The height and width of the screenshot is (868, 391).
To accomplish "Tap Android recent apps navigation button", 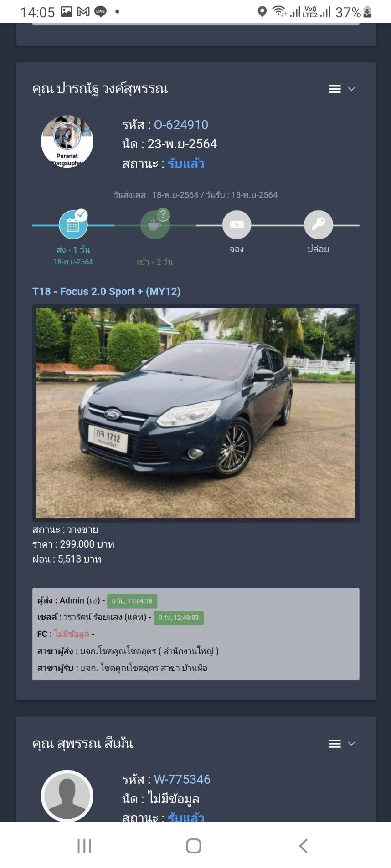I will 84,846.
